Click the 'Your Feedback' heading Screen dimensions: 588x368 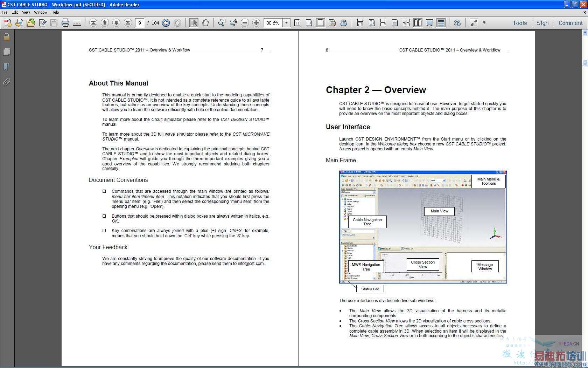click(108, 247)
